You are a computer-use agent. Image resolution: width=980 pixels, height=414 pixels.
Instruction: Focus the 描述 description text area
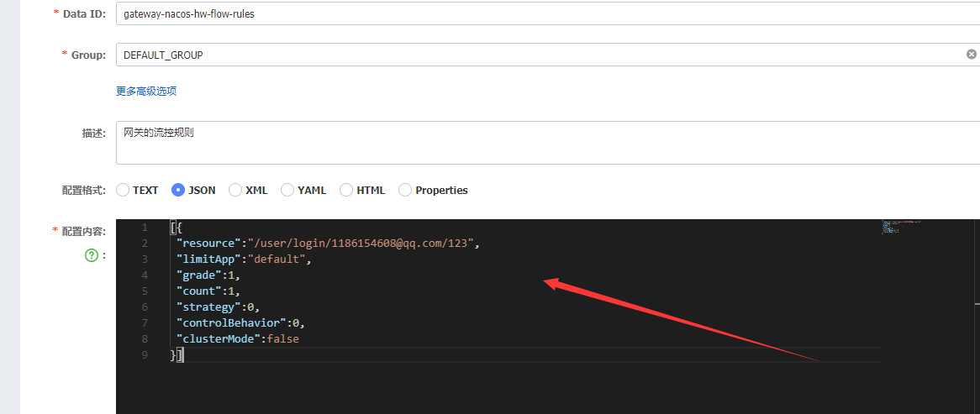548,143
